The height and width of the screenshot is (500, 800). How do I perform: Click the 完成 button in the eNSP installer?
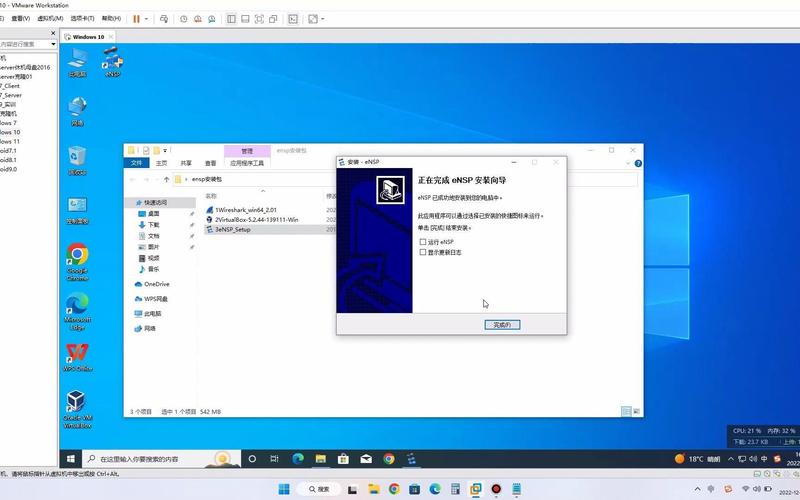502,325
